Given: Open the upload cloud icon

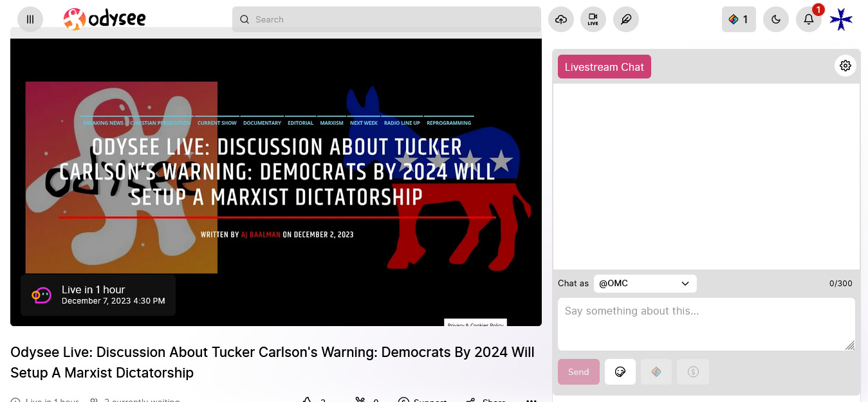Looking at the screenshot, I should click(x=561, y=19).
